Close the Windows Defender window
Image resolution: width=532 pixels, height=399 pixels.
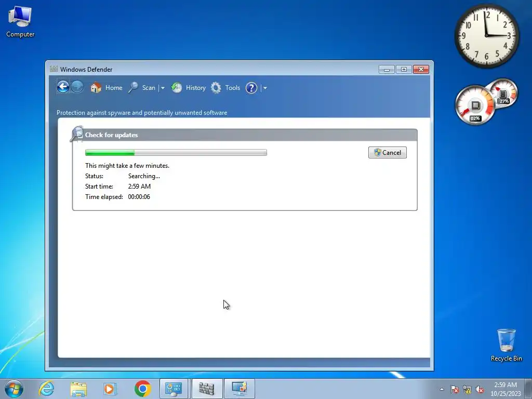(x=421, y=70)
